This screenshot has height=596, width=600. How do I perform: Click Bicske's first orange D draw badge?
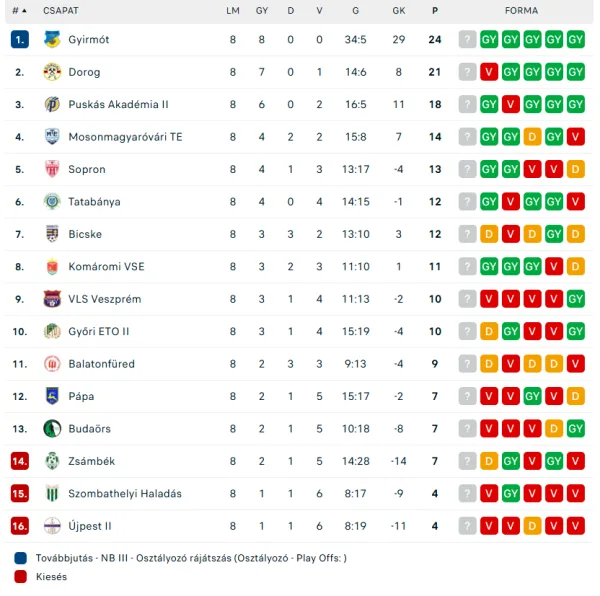489,234
